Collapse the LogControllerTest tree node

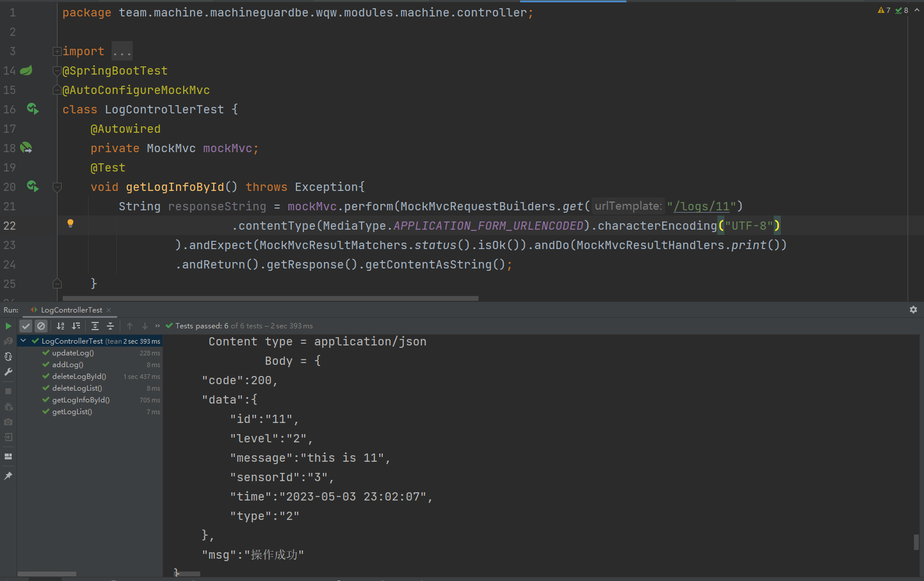[23, 341]
